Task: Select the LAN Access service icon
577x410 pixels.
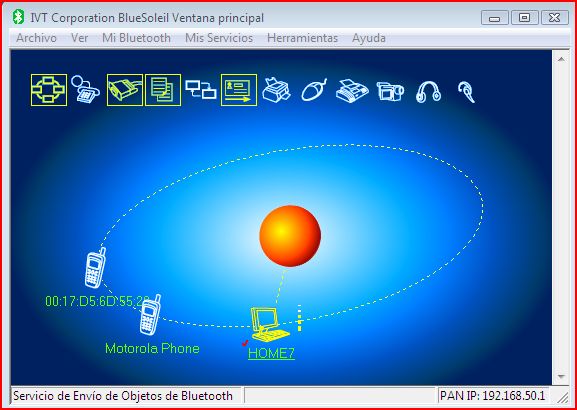Action: pyautogui.click(x=201, y=89)
